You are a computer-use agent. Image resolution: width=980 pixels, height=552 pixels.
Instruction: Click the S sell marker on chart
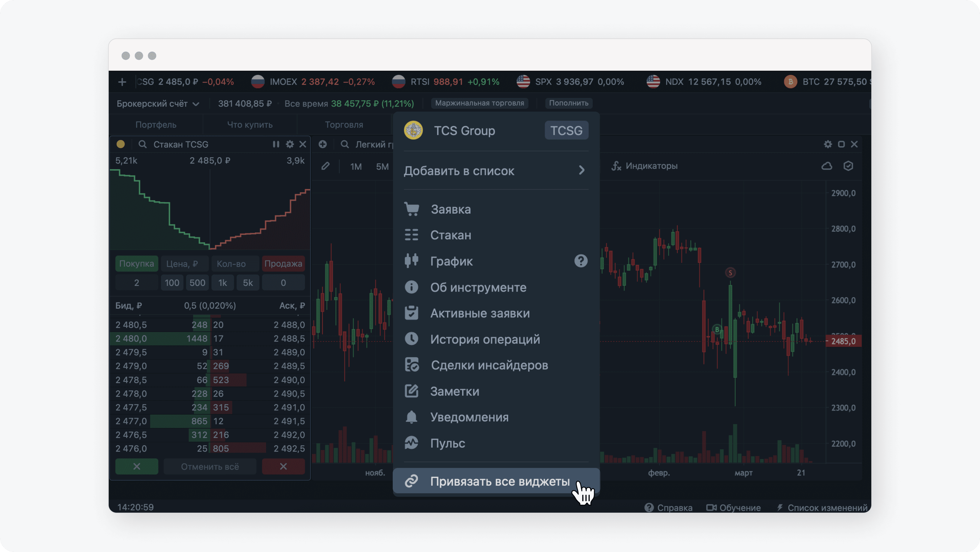pos(730,273)
